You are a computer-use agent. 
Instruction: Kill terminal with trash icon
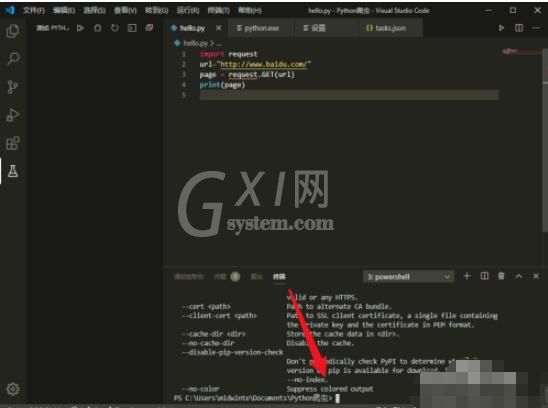pos(501,276)
